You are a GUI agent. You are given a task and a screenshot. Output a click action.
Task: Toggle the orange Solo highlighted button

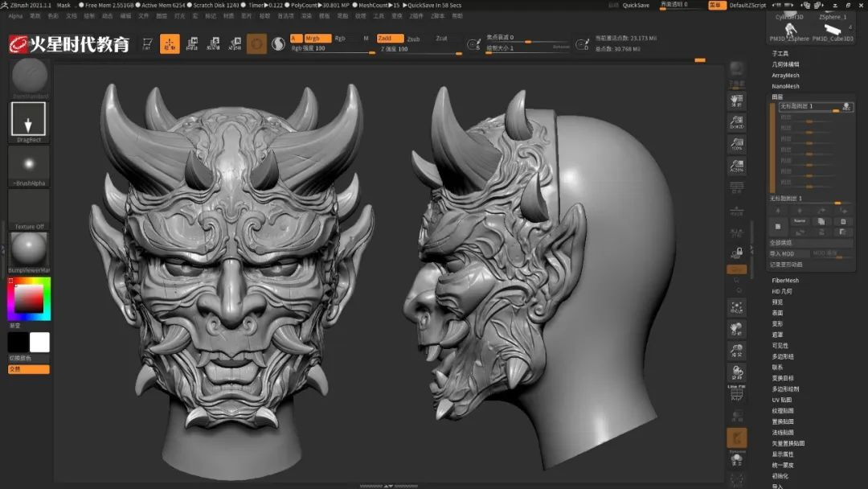click(x=736, y=438)
